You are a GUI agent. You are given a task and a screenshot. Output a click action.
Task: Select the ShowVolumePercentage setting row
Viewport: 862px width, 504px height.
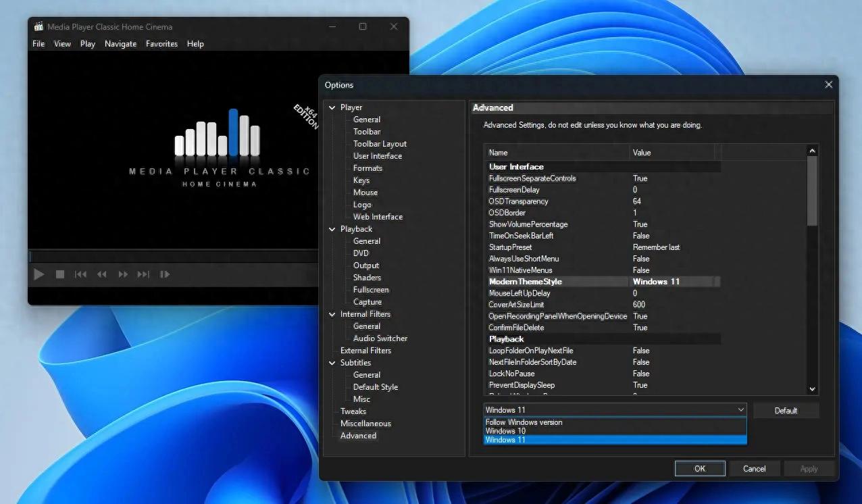click(603, 224)
